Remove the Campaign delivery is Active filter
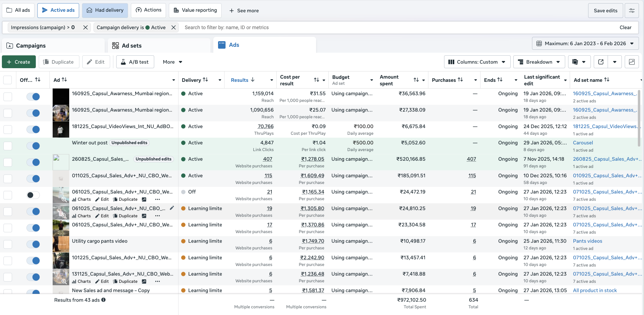 click(173, 28)
